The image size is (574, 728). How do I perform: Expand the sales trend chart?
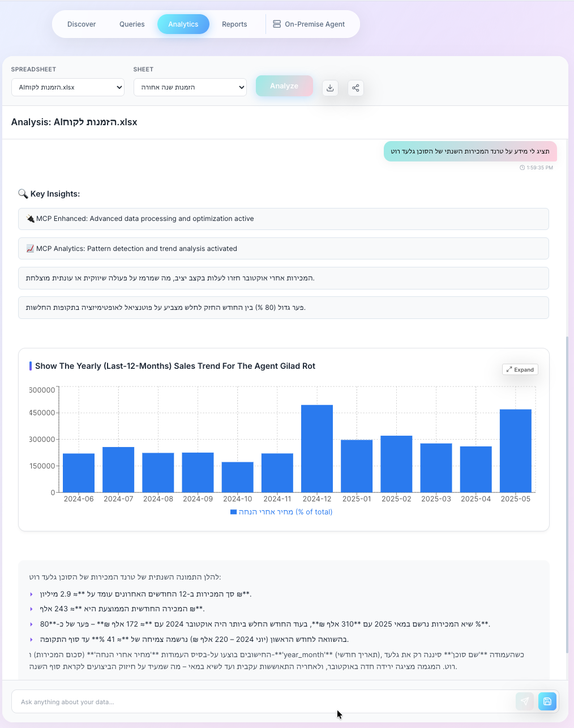click(x=520, y=369)
